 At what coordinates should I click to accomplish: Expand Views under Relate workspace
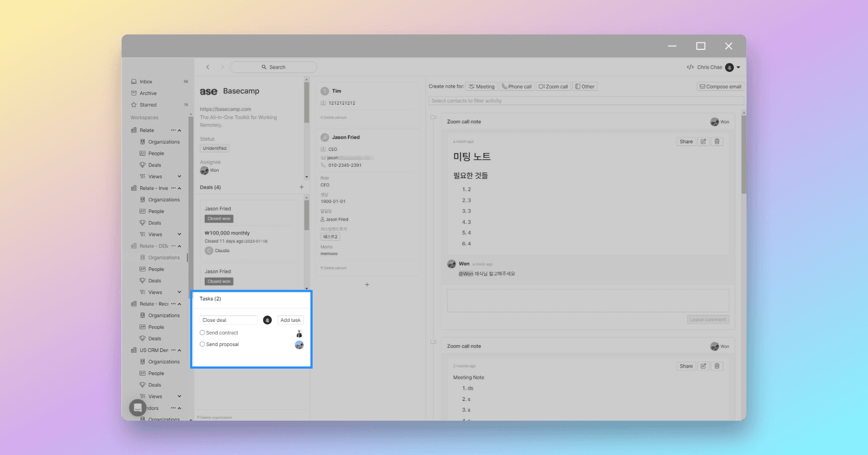(179, 177)
